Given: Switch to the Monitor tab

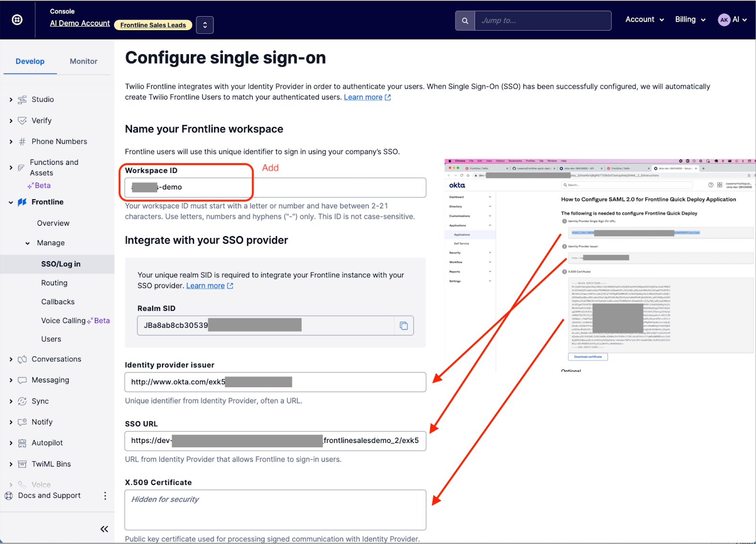Looking at the screenshot, I should click(84, 61).
